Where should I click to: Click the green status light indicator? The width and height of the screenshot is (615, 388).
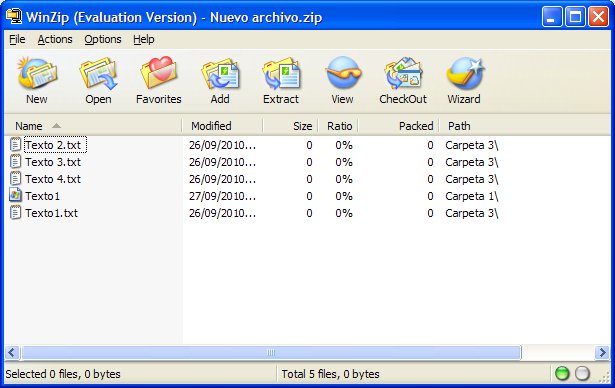562,373
